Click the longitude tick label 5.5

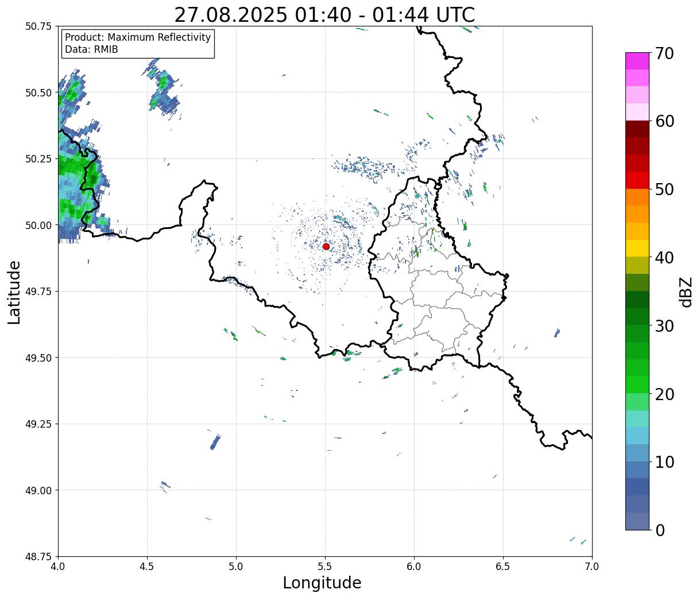(325, 566)
